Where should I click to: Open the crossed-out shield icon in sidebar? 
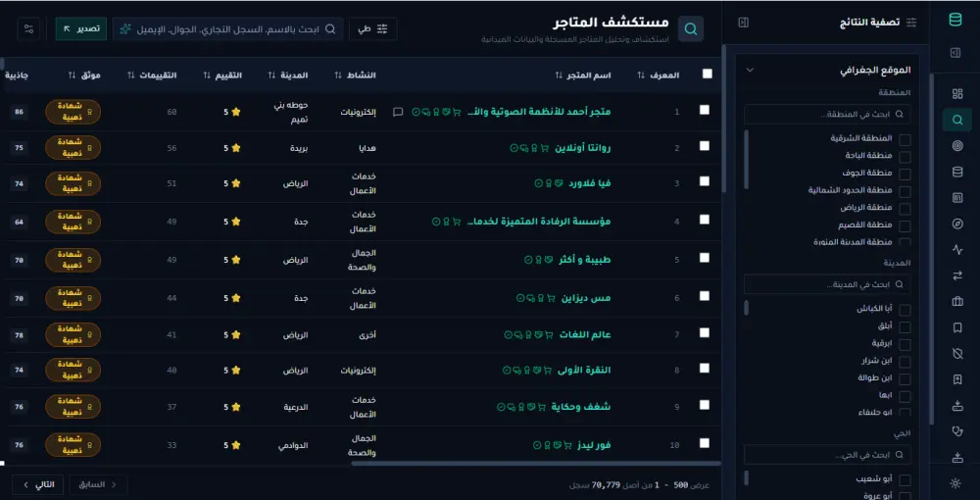(957, 354)
